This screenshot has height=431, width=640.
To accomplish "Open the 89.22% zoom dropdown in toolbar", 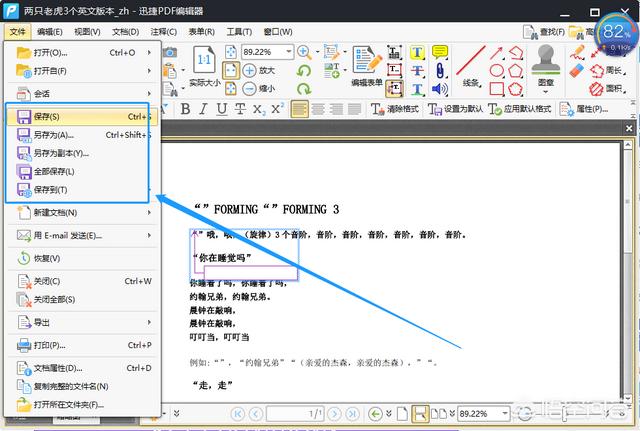I will [289, 52].
